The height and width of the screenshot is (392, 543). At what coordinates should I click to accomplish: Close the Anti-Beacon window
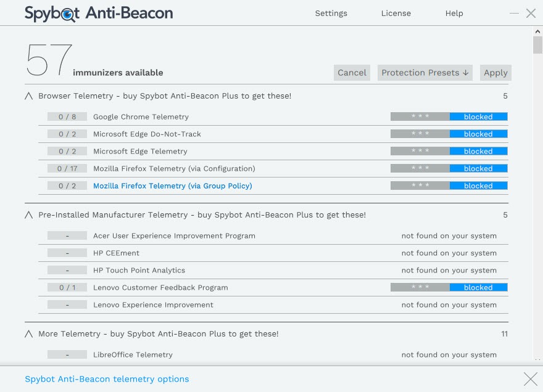click(531, 13)
